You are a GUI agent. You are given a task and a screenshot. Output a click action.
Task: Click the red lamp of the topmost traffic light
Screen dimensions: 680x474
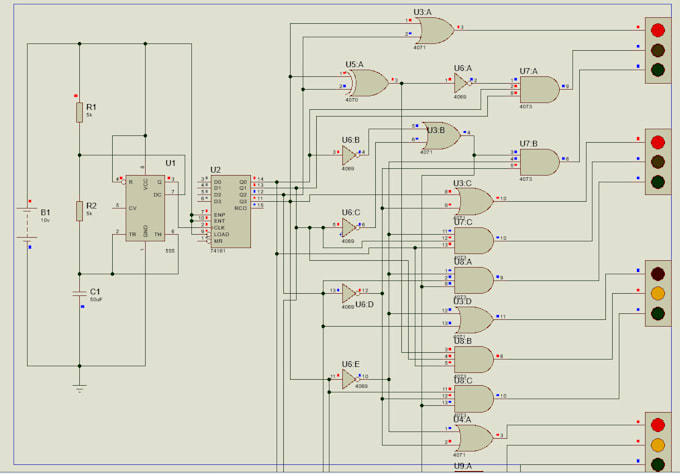click(x=658, y=30)
